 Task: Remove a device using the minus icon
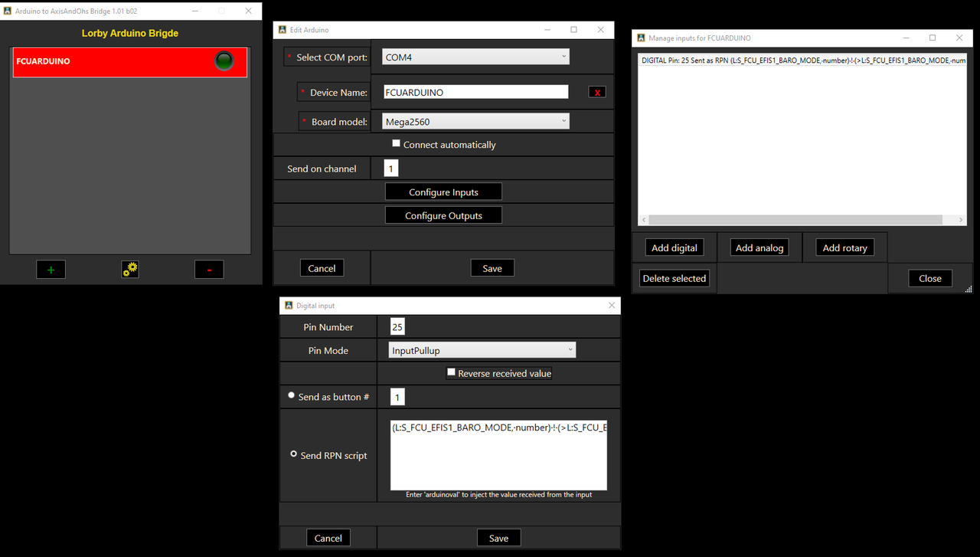209,269
